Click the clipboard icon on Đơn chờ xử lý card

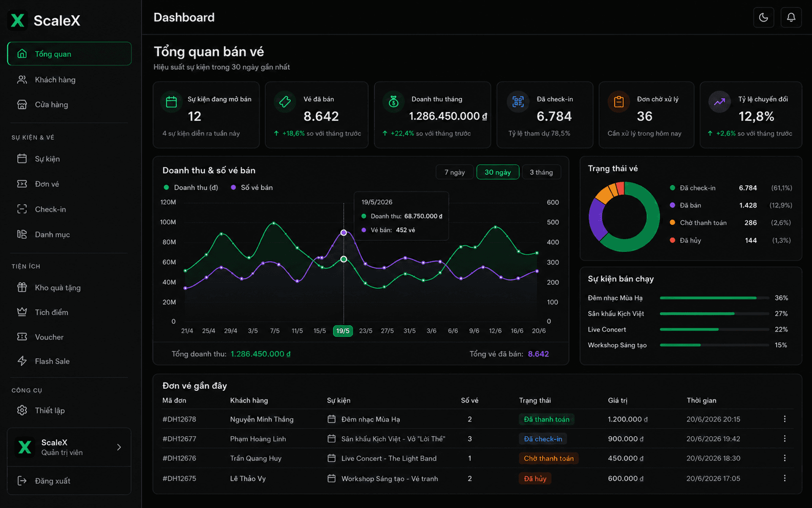[x=618, y=102]
